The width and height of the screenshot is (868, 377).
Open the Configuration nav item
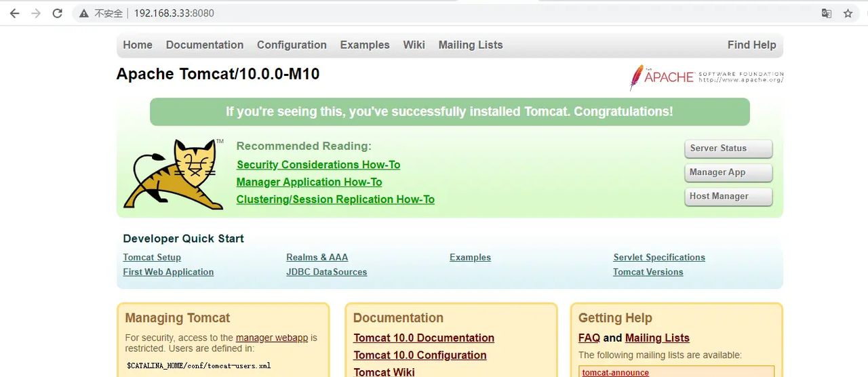click(292, 45)
